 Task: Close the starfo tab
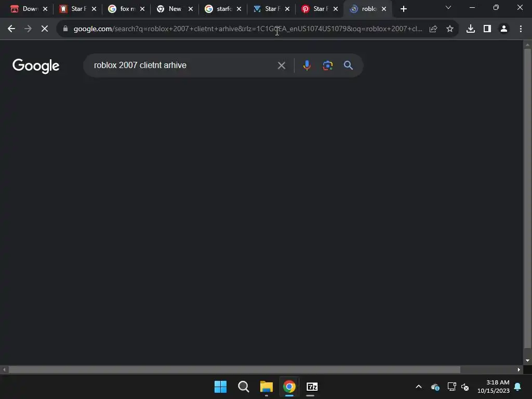coord(239,9)
